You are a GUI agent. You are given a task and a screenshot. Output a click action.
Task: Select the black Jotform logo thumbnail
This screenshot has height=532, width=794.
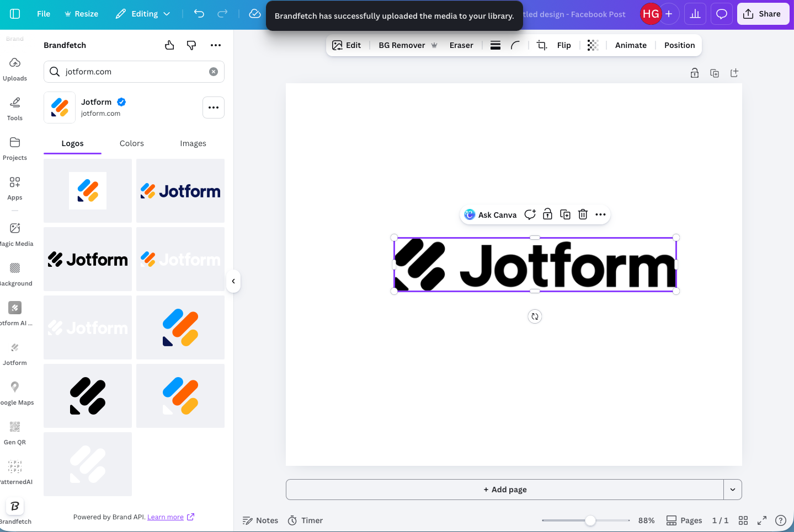coord(87,259)
